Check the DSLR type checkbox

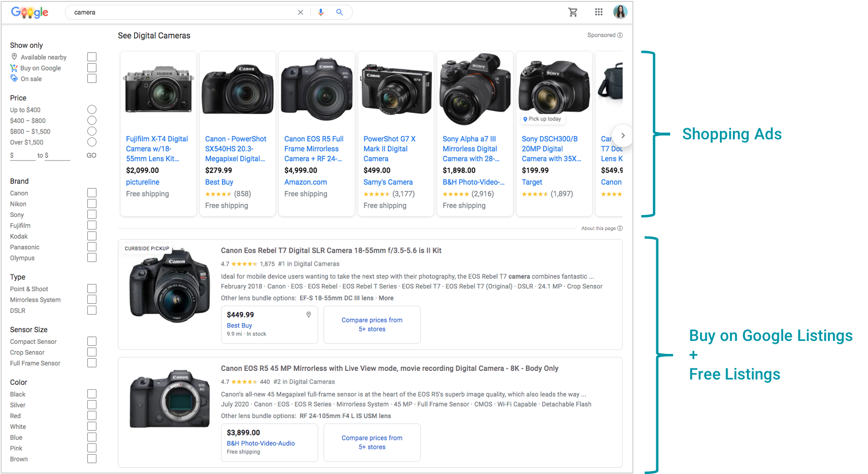(x=92, y=311)
